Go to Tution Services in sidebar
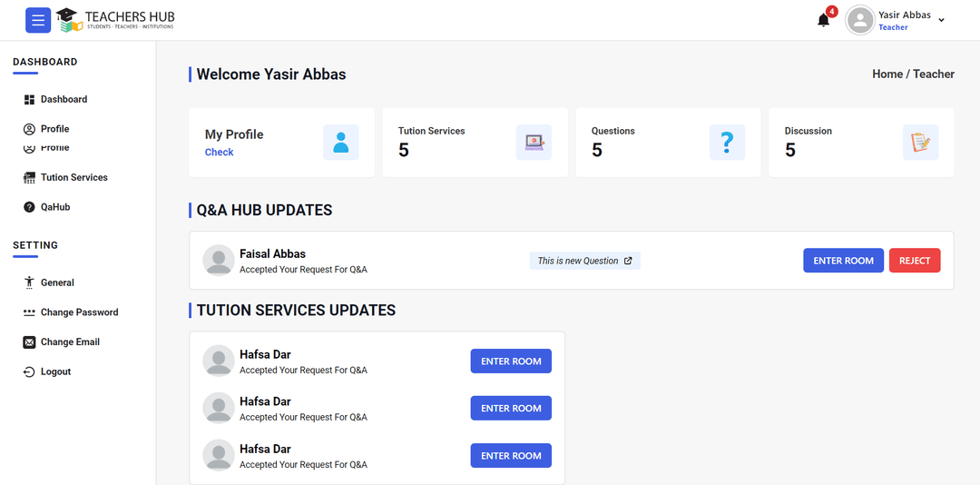Screen dimensions: 980x485 coord(73,177)
